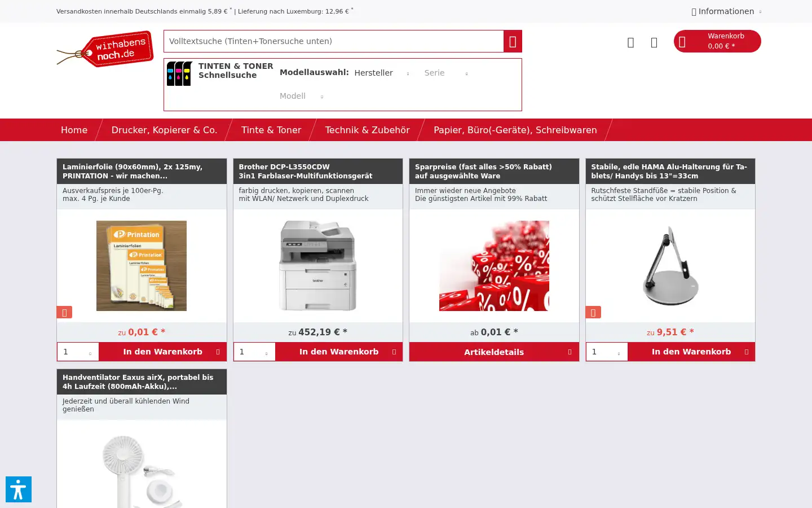Open the Modell dropdown
The image size is (812, 508).
tap(302, 96)
